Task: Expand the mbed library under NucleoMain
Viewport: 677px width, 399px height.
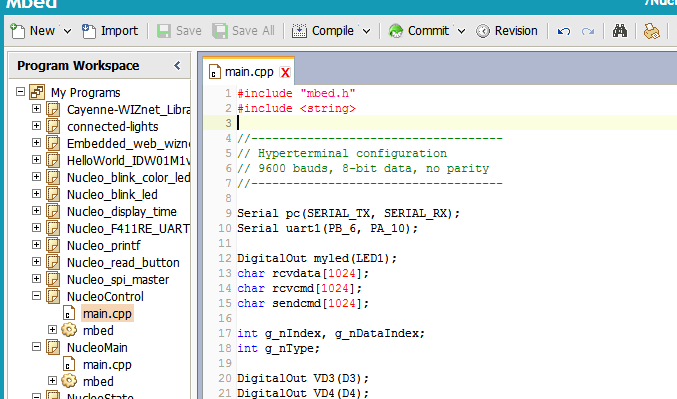Action: tap(52, 381)
